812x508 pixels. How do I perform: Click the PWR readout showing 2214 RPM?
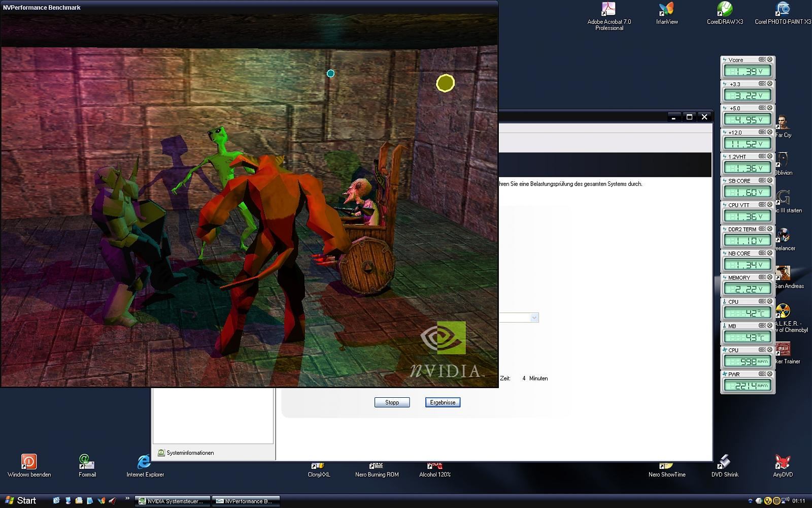point(748,386)
